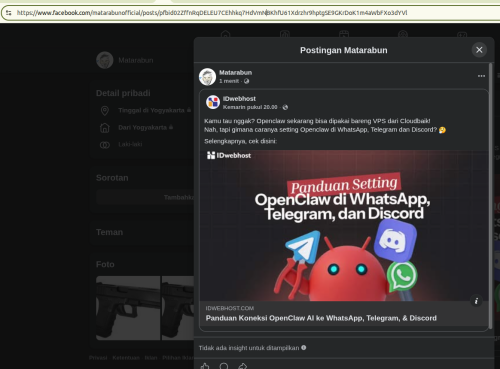This screenshot has height=369, width=500.
Task: Click the public globe icon next to 'Kemarin pukul 20.00'
Action: point(285,107)
